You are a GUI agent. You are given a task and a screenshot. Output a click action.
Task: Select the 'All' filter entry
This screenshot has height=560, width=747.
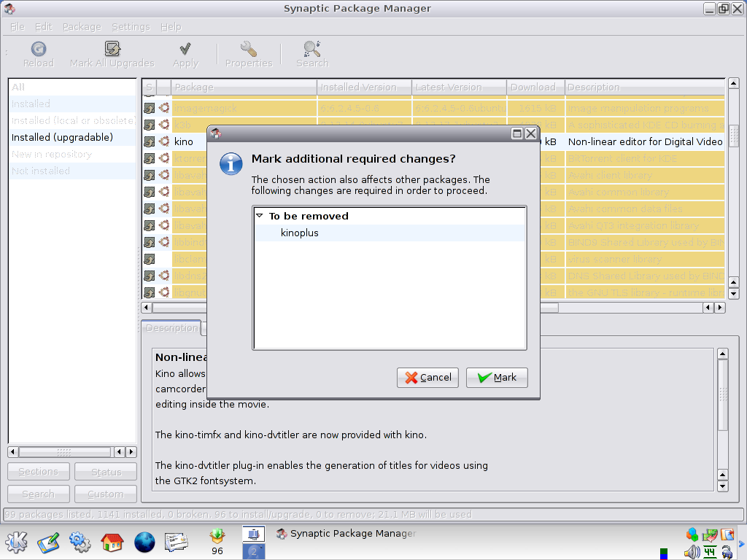tap(72, 87)
